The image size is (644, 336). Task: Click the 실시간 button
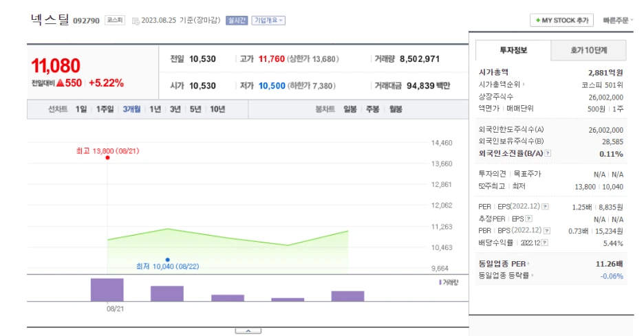coord(237,20)
